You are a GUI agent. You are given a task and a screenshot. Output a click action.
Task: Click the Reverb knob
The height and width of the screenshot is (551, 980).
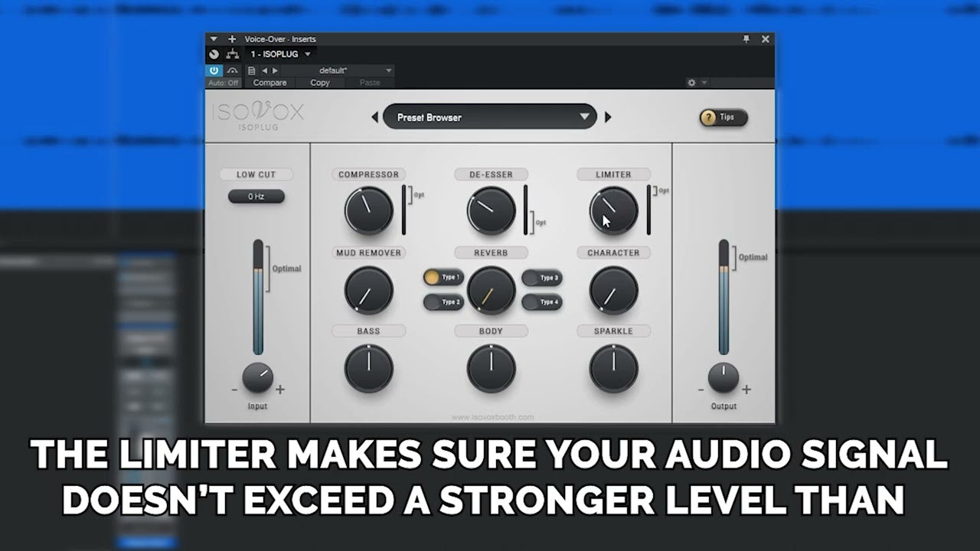[x=492, y=290]
